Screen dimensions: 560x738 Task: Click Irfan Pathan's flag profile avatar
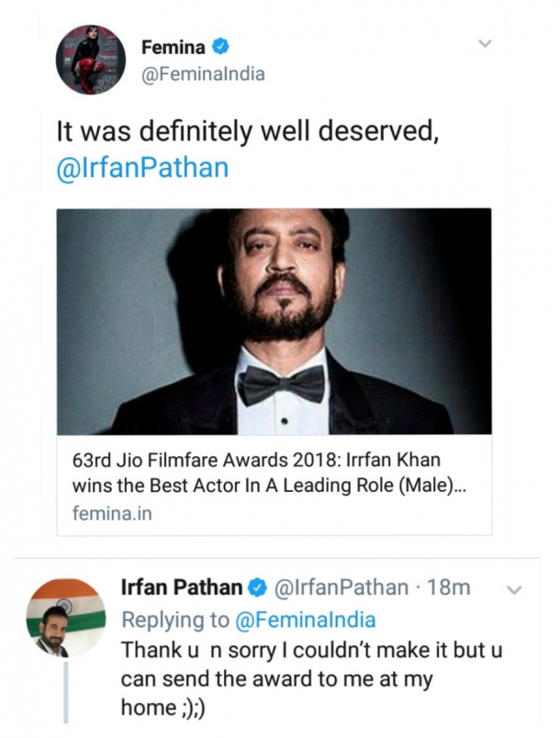66,617
